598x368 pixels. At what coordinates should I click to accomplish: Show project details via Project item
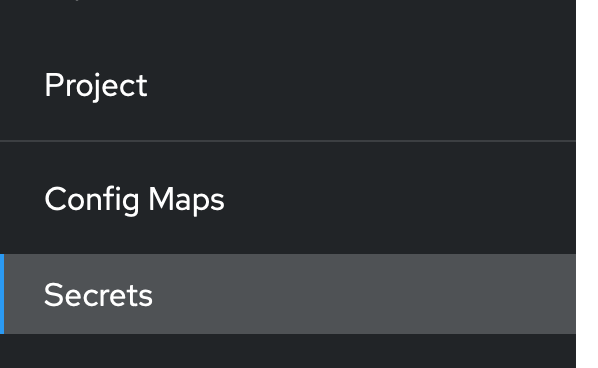pos(288,85)
